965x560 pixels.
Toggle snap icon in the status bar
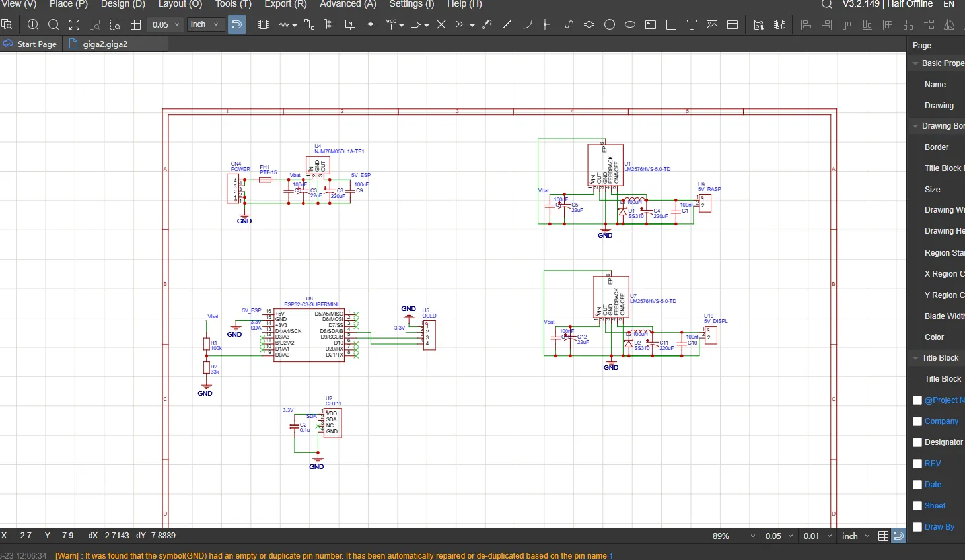898,536
